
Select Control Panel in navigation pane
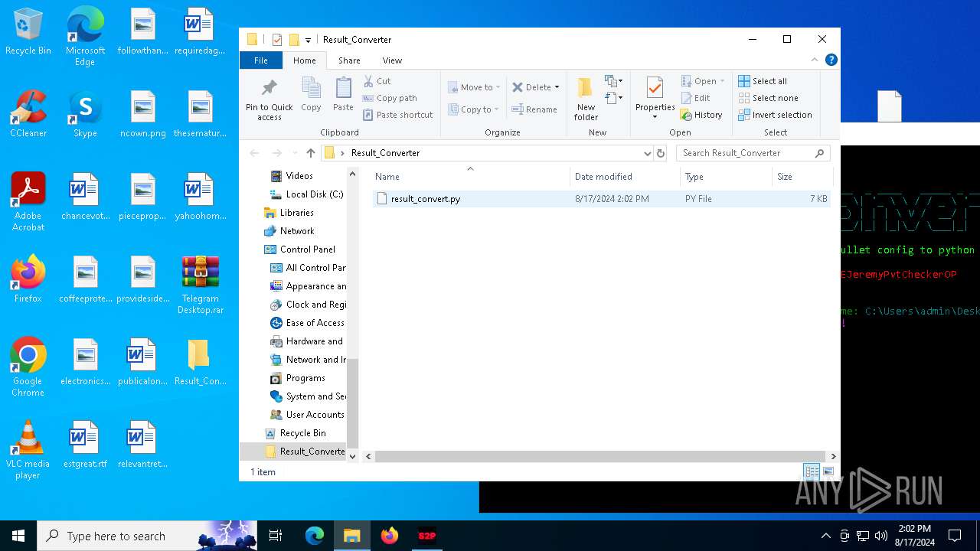point(299,249)
